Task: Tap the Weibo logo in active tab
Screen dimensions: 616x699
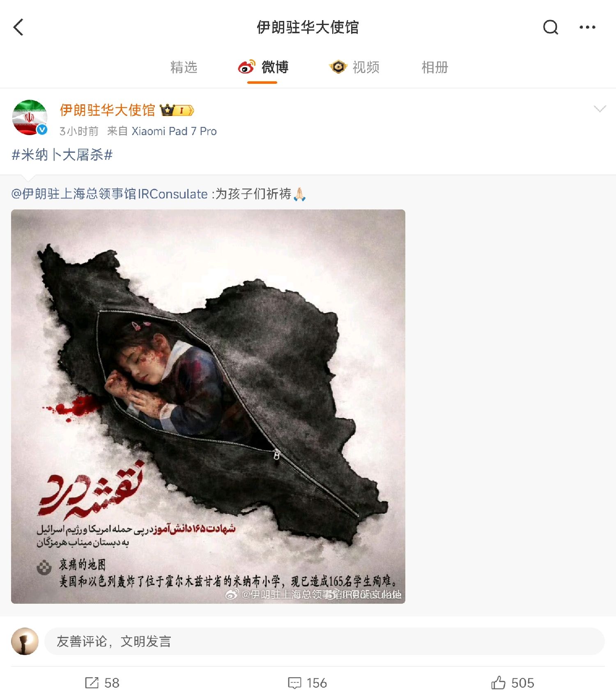Action: 247,67
